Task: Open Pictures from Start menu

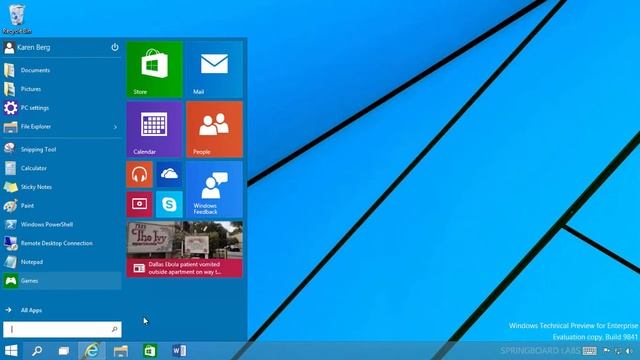Action: (x=62, y=89)
